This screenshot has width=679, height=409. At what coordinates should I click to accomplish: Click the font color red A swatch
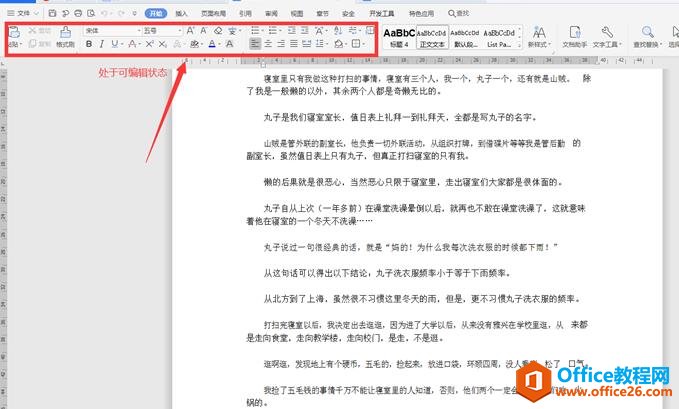pyautogui.click(x=212, y=45)
